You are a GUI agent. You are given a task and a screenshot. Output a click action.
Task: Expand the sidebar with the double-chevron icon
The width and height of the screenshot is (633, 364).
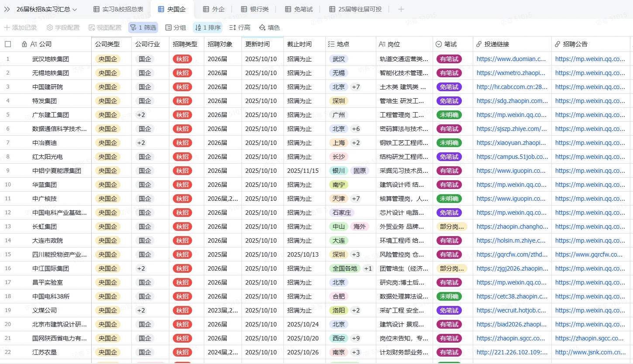pos(7,9)
